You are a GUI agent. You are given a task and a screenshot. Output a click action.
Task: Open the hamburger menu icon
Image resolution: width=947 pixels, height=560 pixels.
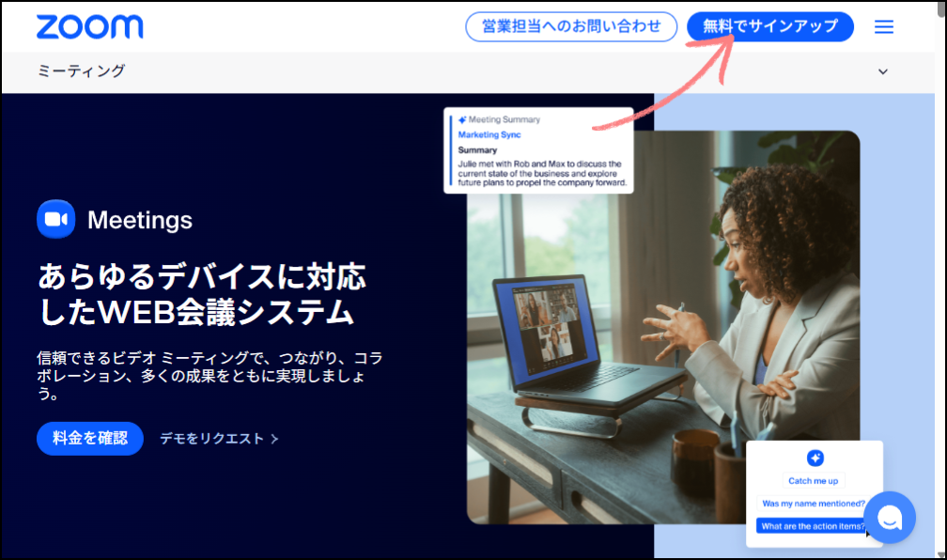883,26
